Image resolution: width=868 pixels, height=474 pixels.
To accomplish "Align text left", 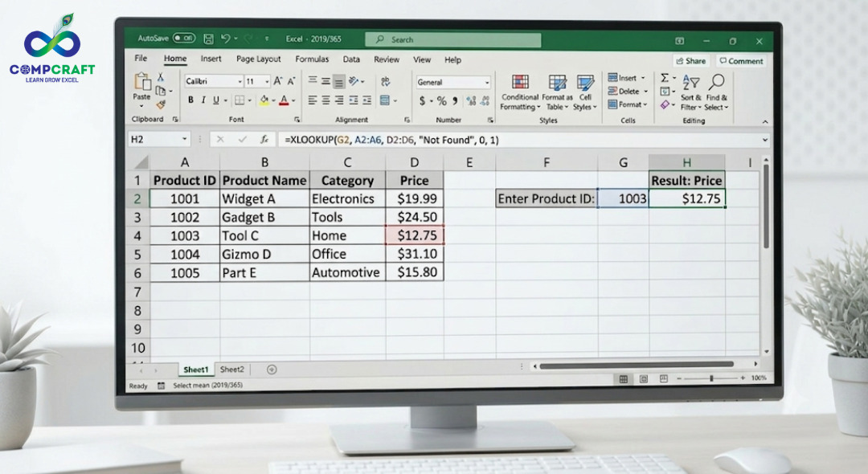I will point(313,100).
